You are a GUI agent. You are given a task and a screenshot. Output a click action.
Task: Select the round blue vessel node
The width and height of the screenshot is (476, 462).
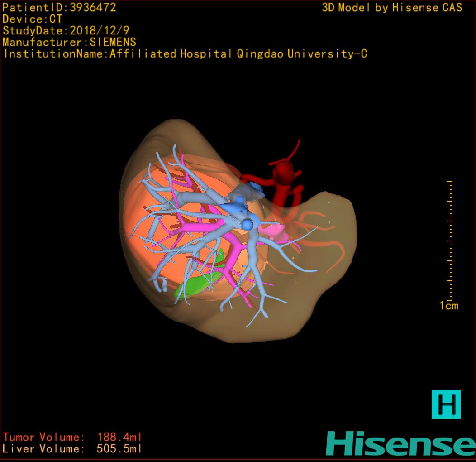(247, 224)
